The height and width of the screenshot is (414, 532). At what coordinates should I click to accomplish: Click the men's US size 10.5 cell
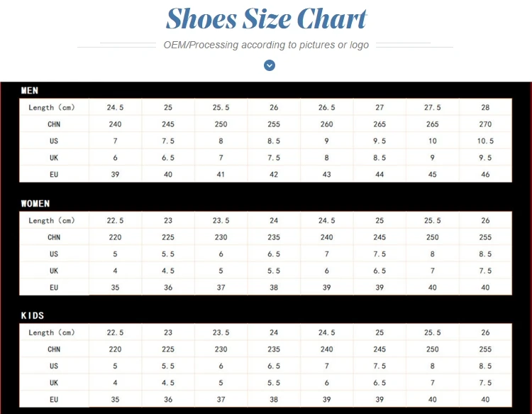coord(485,141)
